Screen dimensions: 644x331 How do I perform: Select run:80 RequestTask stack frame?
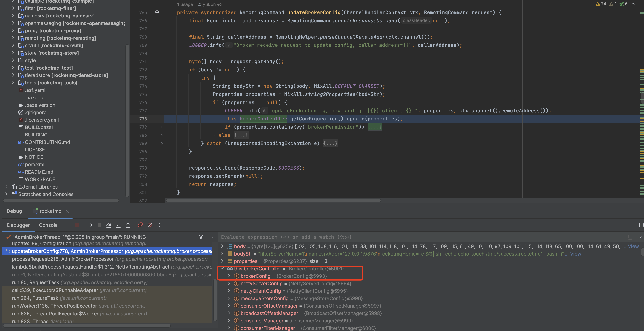(x=80, y=282)
